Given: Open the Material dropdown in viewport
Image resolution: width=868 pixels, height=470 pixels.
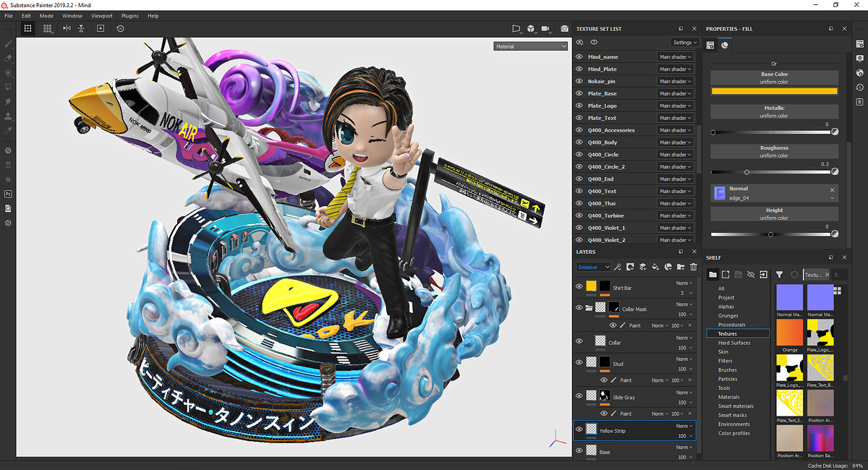Looking at the screenshot, I should click(531, 46).
